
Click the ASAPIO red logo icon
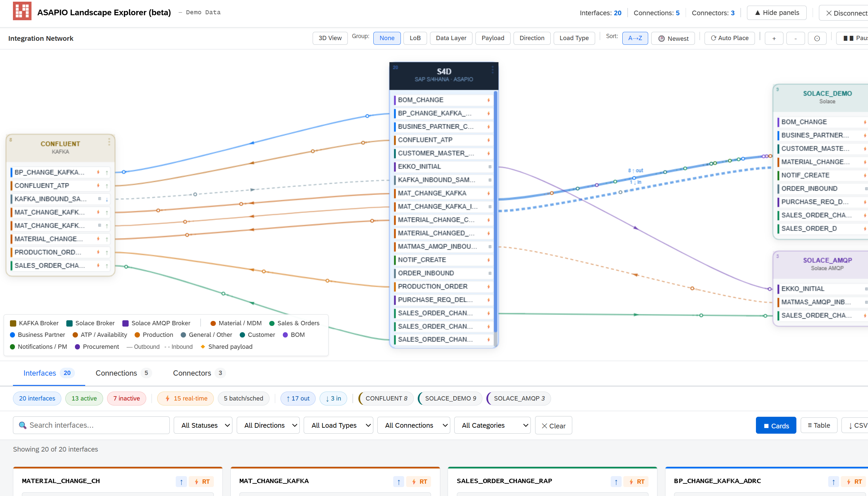tap(22, 11)
